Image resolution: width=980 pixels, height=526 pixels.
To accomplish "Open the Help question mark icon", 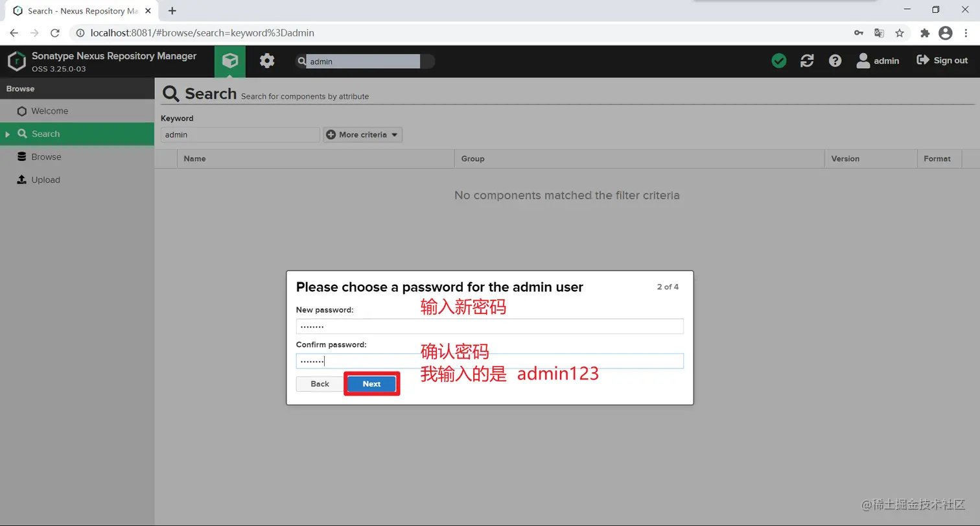I will pyautogui.click(x=835, y=61).
